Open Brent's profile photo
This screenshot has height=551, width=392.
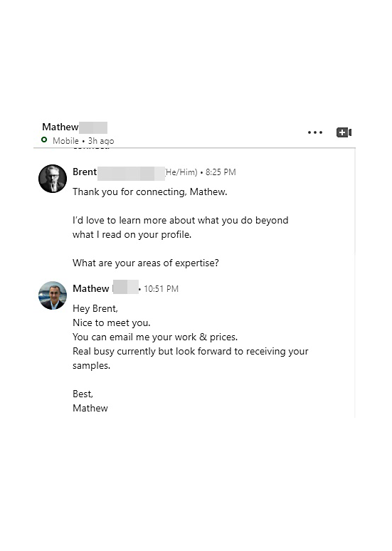(x=53, y=179)
